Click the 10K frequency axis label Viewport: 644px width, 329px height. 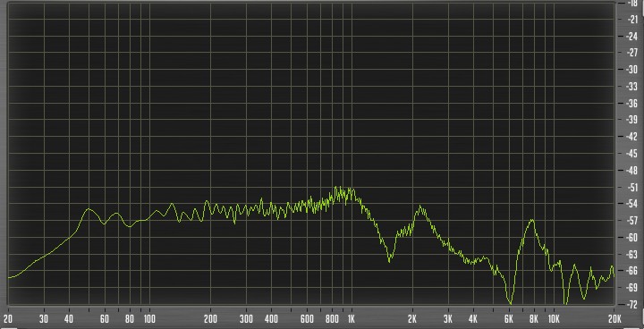pos(554,319)
